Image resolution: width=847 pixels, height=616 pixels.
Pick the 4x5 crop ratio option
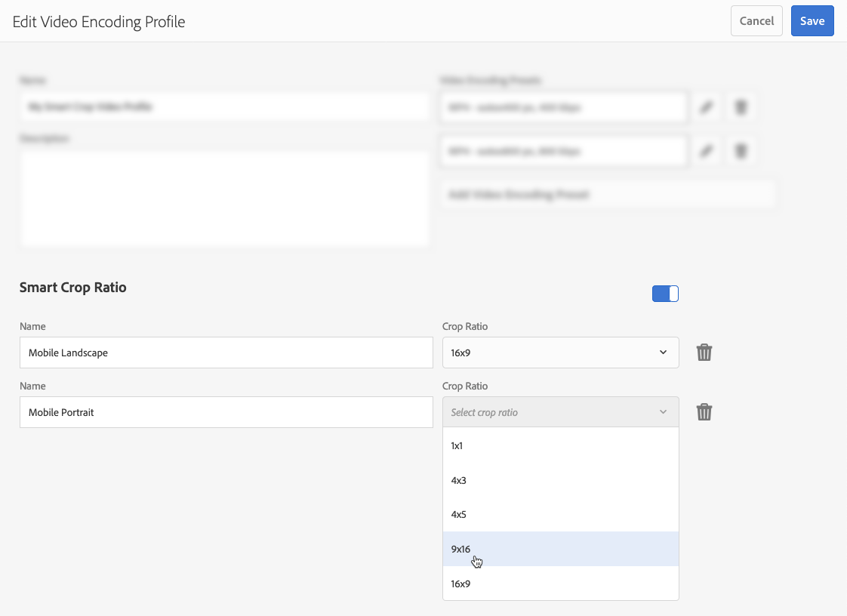560,514
